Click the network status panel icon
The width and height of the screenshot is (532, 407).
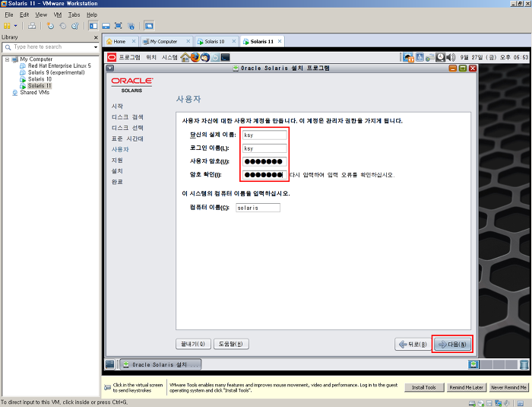tap(430, 57)
